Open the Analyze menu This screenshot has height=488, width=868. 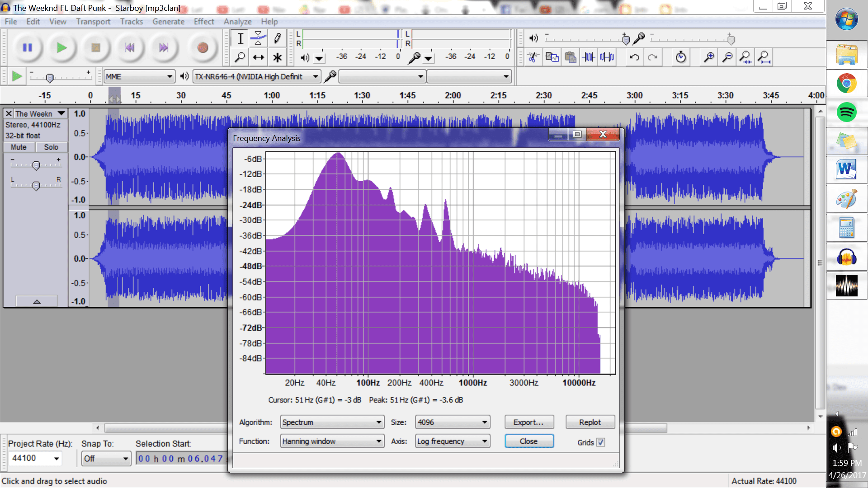coord(237,22)
